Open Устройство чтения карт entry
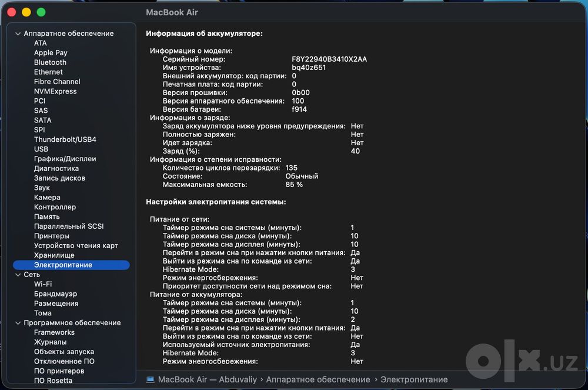588x390 pixels. coord(76,246)
